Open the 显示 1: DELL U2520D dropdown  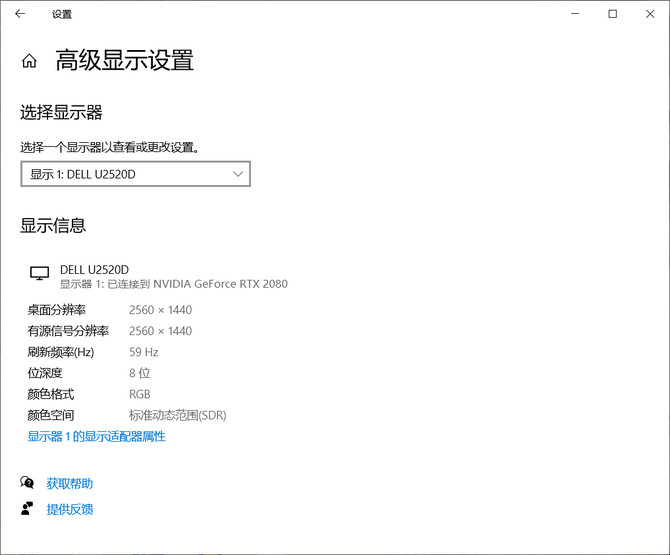click(x=135, y=174)
